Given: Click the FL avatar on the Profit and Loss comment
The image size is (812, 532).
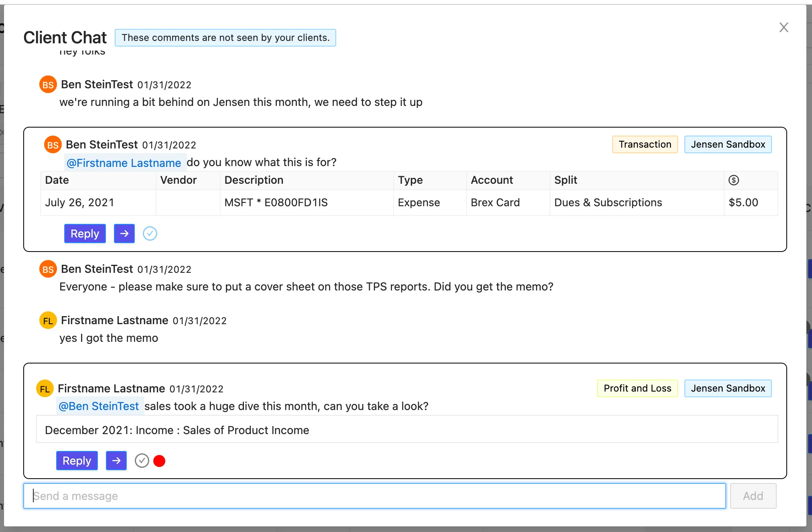Looking at the screenshot, I should point(45,389).
